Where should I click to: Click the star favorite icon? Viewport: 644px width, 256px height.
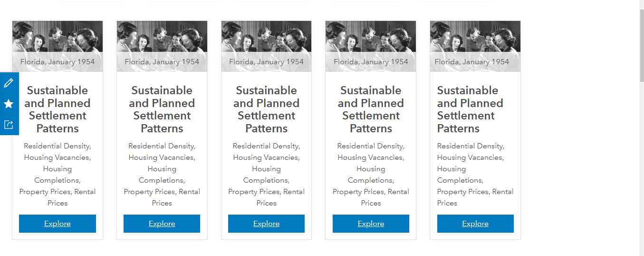9,104
